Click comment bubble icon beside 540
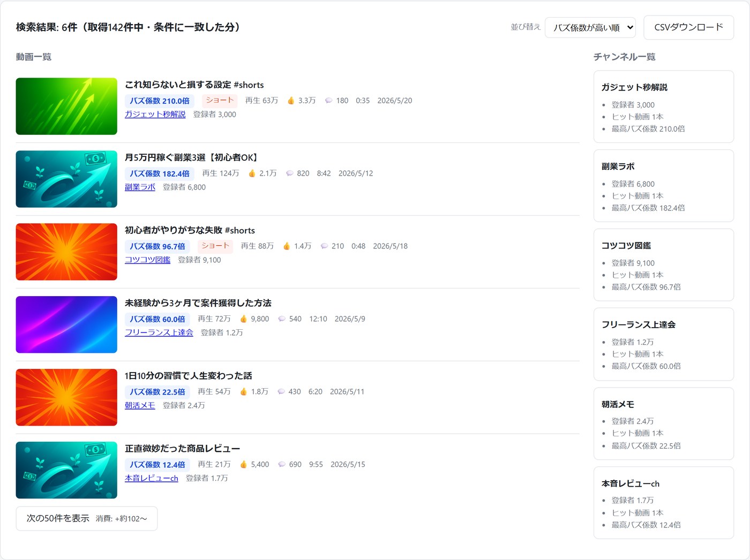This screenshot has height=560, width=750. 281,319
